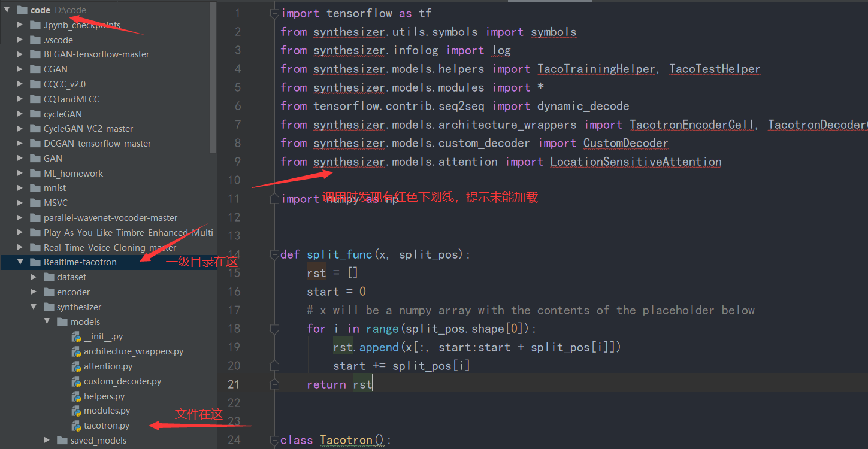Open custom_decoder.py from the project tree
The width and height of the screenshot is (868, 449).
coord(123,381)
